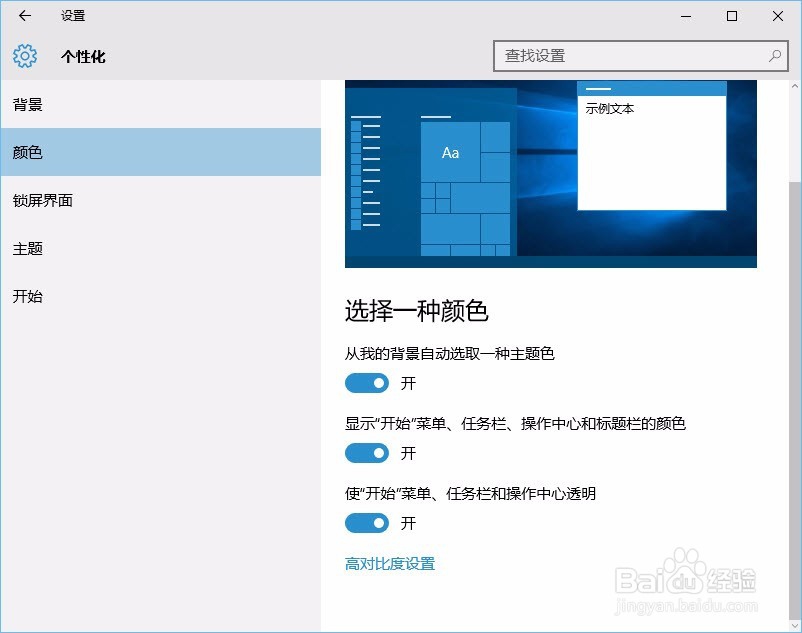Click the Aa tile in preview
Viewport: 802px width, 633px height.
(450, 152)
